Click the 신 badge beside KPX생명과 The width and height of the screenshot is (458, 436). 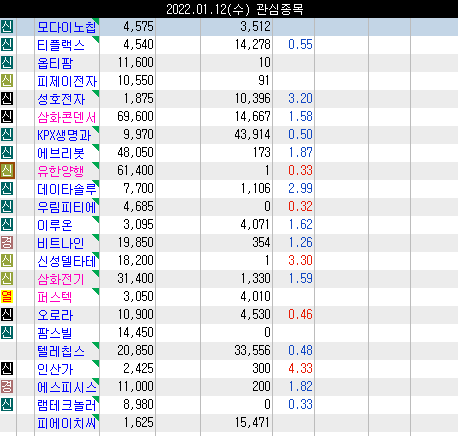coord(7,135)
